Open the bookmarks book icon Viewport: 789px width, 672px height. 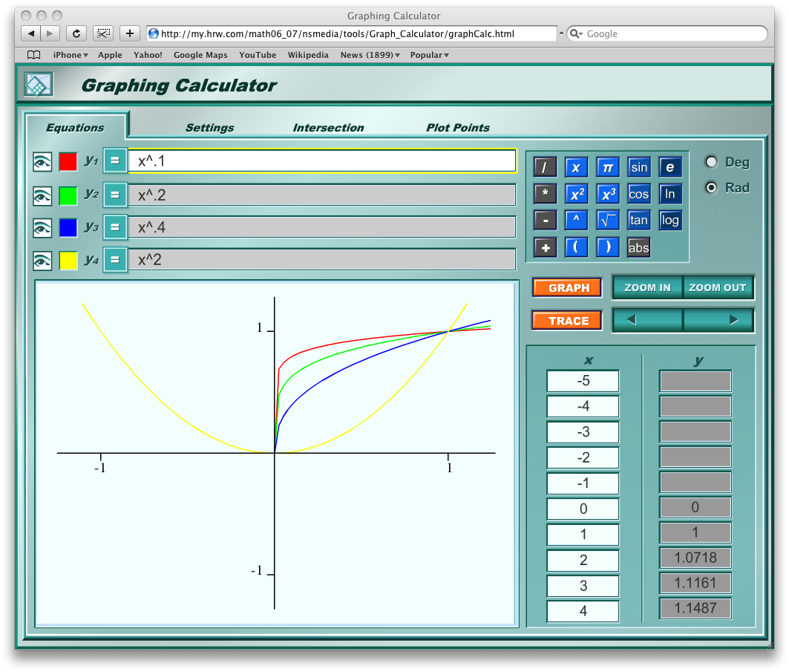(33, 55)
